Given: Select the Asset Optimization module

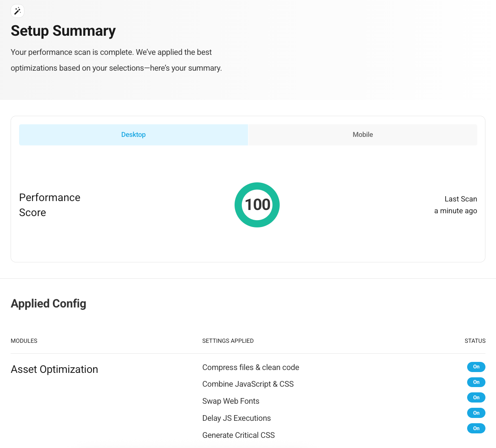Looking at the screenshot, I should (x=54, y=369).
